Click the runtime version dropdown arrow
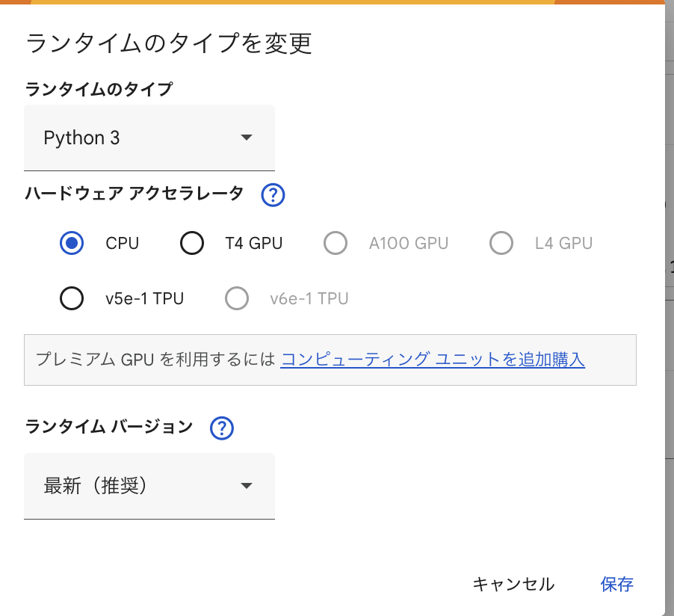 [247, 486]
